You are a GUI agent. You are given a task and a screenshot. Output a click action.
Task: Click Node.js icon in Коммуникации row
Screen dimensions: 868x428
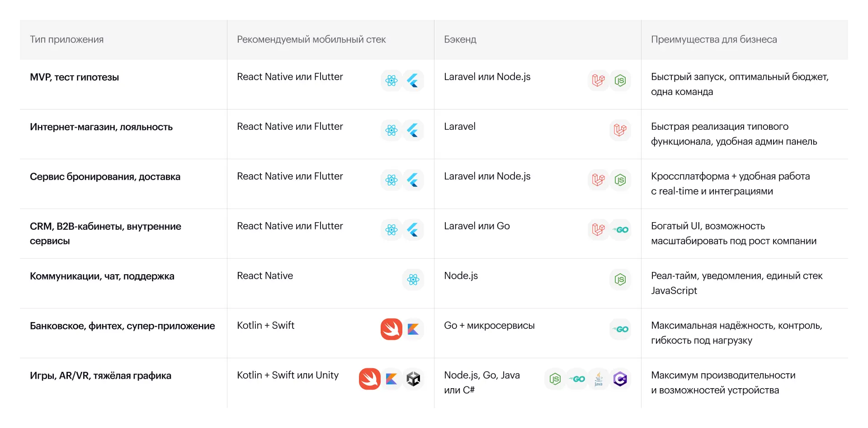pos(620,280)
